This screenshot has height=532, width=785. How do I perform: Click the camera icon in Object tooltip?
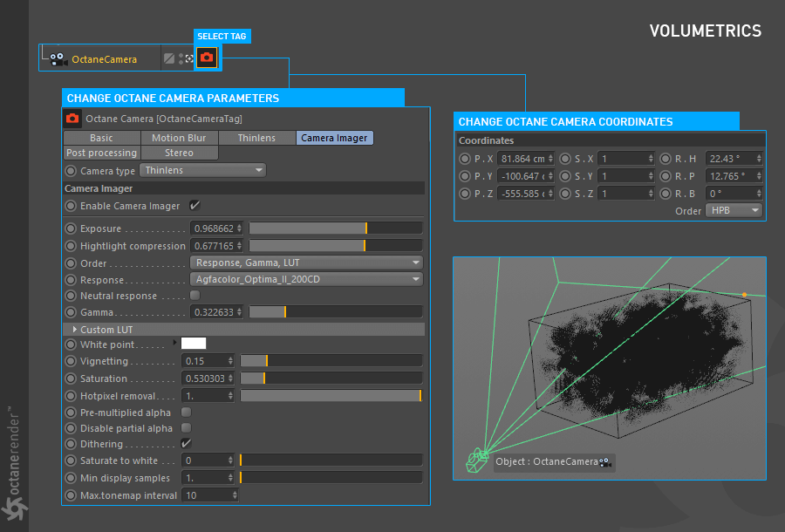[x=605, y=462]
